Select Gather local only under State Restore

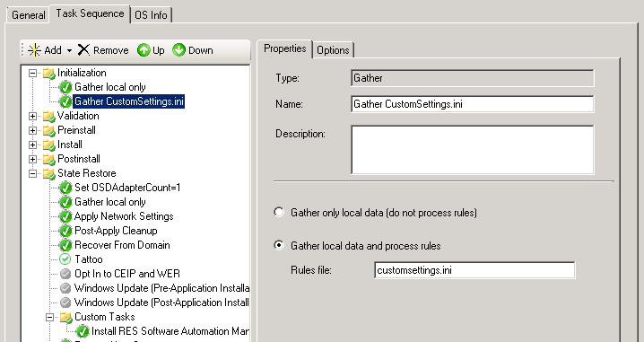tap(110, 202)
